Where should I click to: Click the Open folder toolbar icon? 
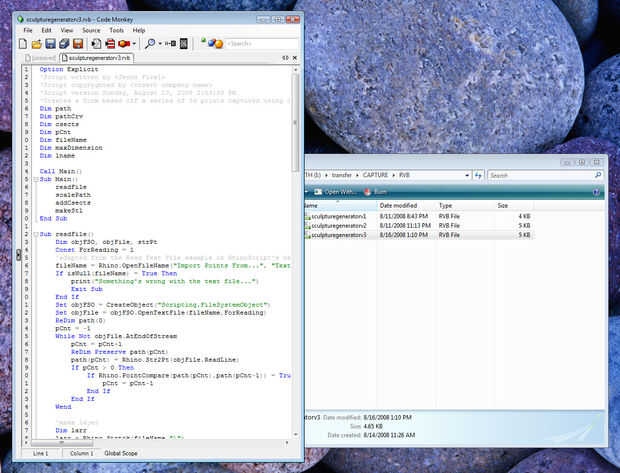[37, 44]
